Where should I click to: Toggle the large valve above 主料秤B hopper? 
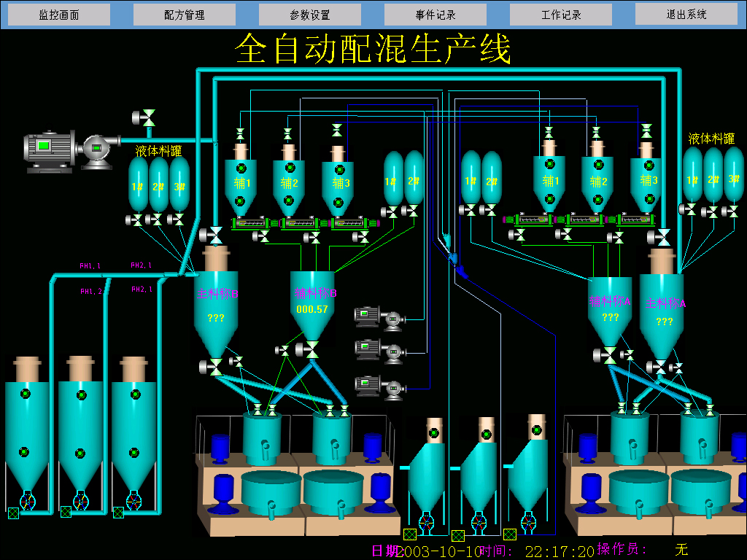[215, 235]
